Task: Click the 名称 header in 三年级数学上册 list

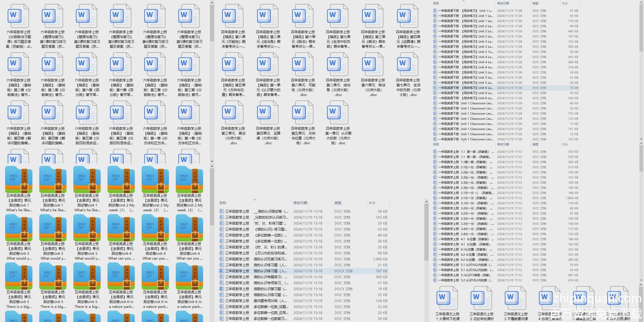Action: click(223, 203)
